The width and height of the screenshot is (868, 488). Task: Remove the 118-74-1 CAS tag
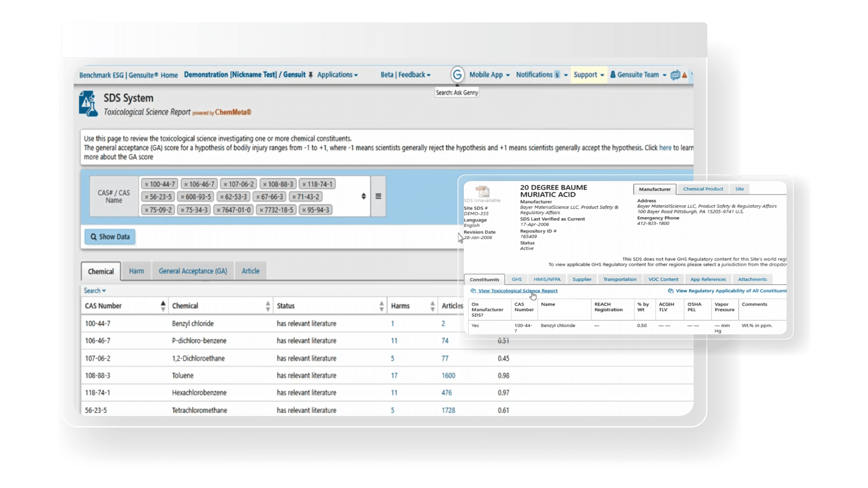304,184
